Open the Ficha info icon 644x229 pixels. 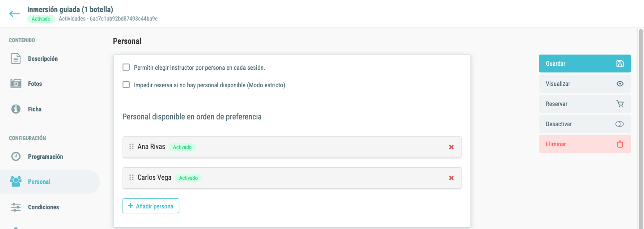pos(16,109)
